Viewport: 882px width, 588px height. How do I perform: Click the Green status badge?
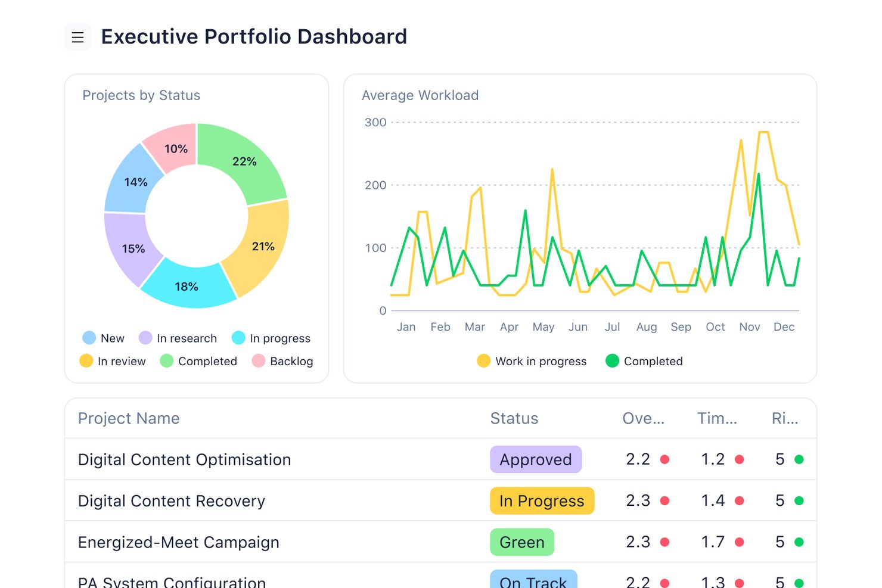pyautogui.click(x=522, y=542)
